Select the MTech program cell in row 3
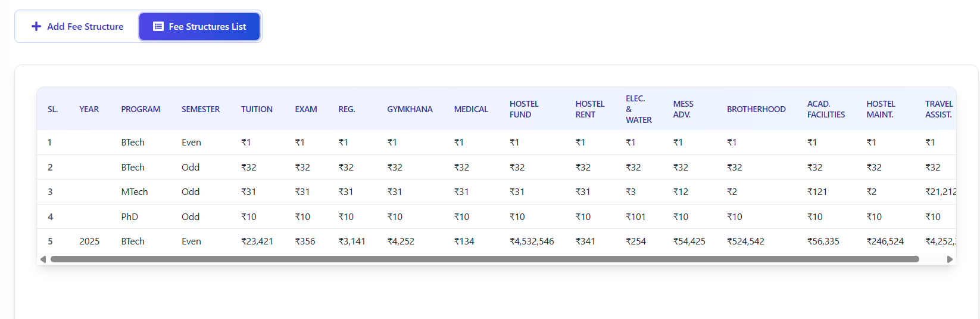 point(135,192)
